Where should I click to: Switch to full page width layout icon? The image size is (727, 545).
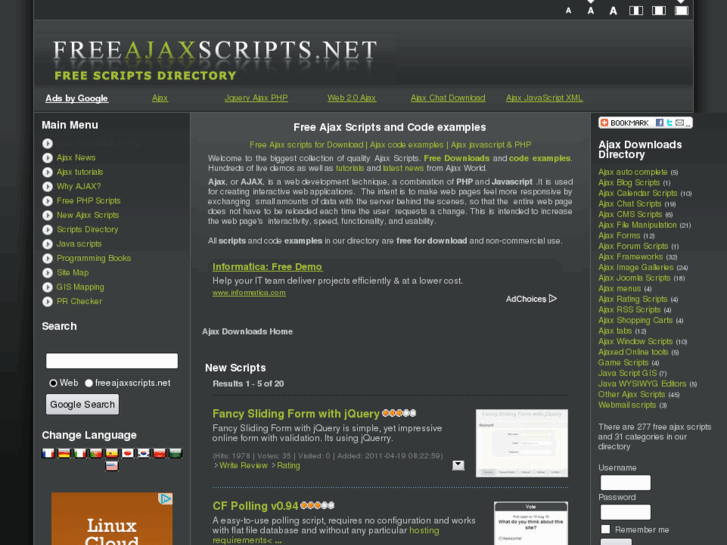(681, 11)
